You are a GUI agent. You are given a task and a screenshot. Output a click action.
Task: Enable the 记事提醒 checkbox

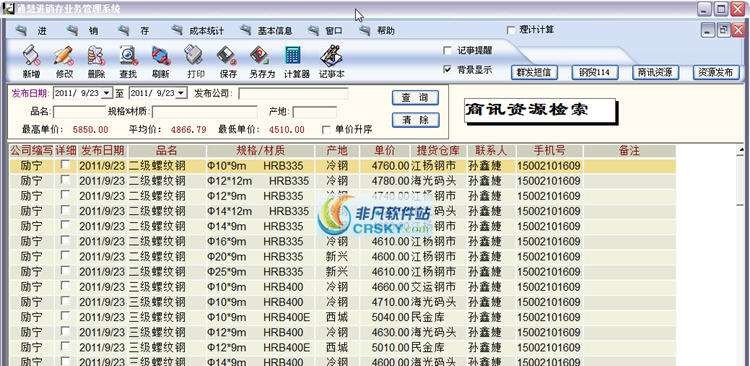click(448, 50)
